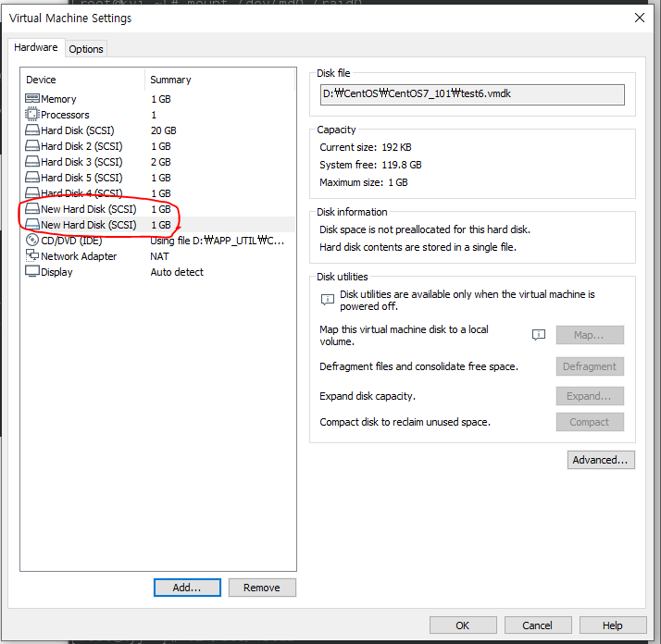Click the Hard Disk (SCSI) 20 GB icon
This screenshot has width=661, height=644.
click(x=32, y=130)
